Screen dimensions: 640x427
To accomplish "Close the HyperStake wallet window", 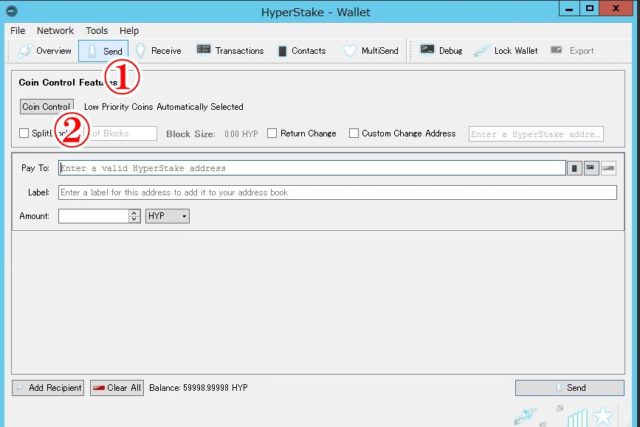I will tap(616, 8).
